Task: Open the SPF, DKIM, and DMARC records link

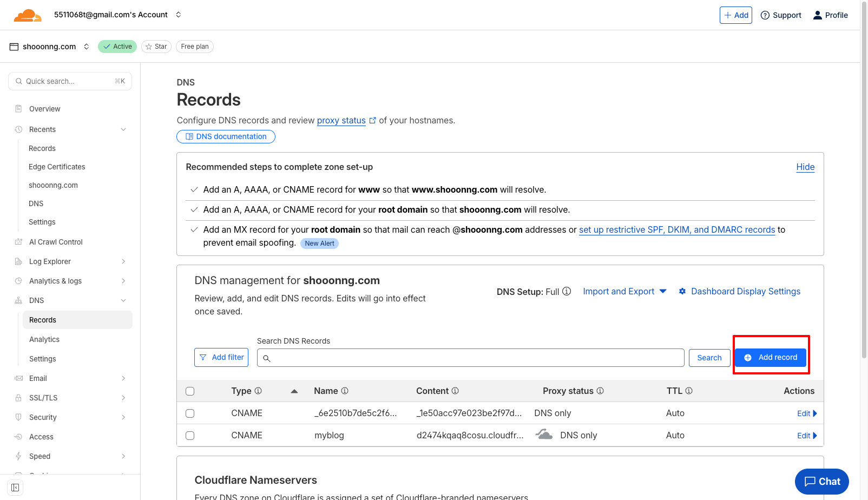Action: (x=677, y=230)
